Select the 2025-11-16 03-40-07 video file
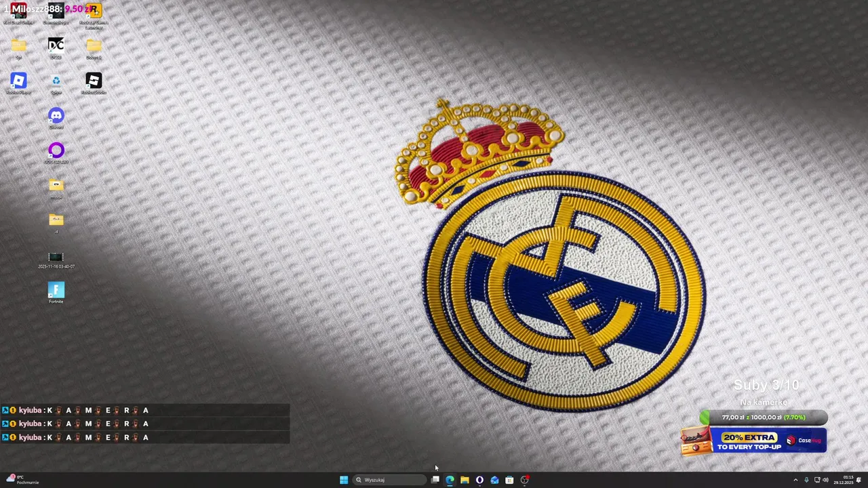This screenshot has width=868, height=488. [x=56, y=260]
